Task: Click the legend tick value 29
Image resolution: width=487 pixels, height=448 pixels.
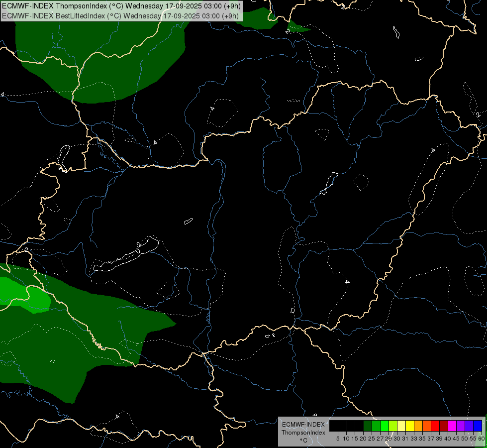Action: 389,439
